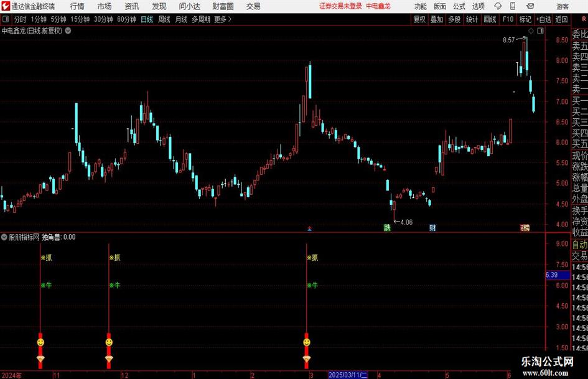Click the second yellow 抓 signal label
Viewport: 588px width, 379px height.
[x=114, y=258]
